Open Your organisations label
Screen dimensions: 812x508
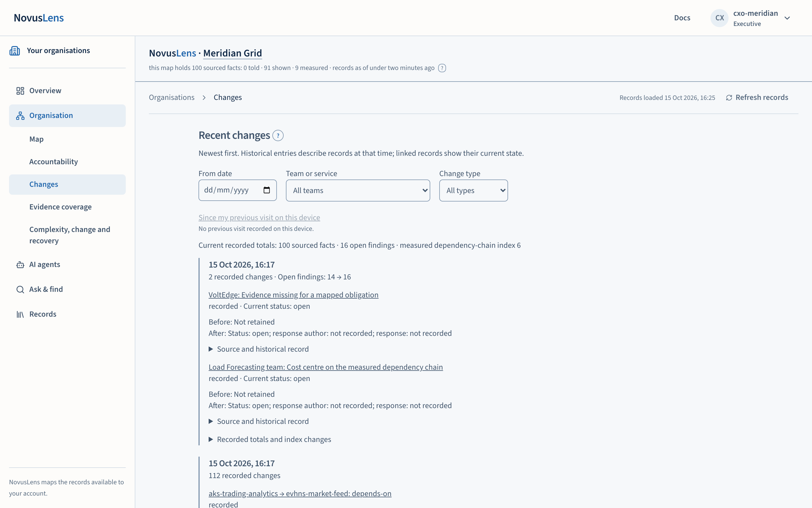pyautogui.click(x=58, y=51)
